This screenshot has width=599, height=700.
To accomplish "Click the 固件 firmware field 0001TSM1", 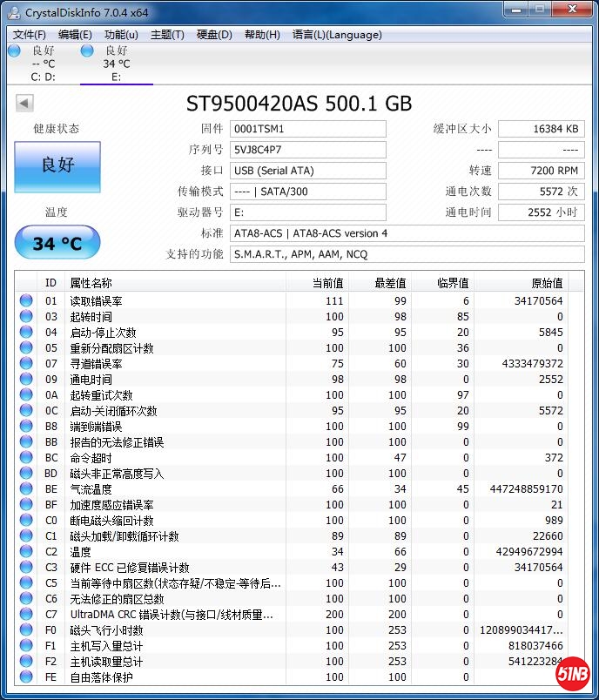I will coord(308,129).
